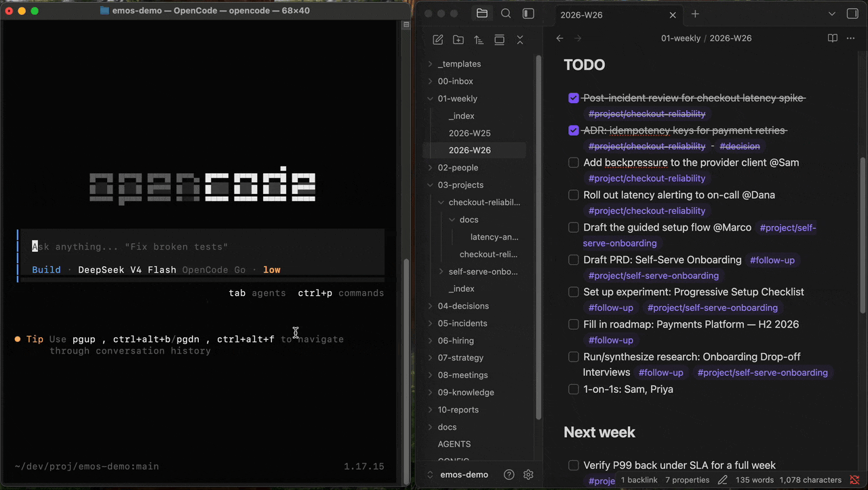Check Draft the guided setup flow task

[574, 227]
